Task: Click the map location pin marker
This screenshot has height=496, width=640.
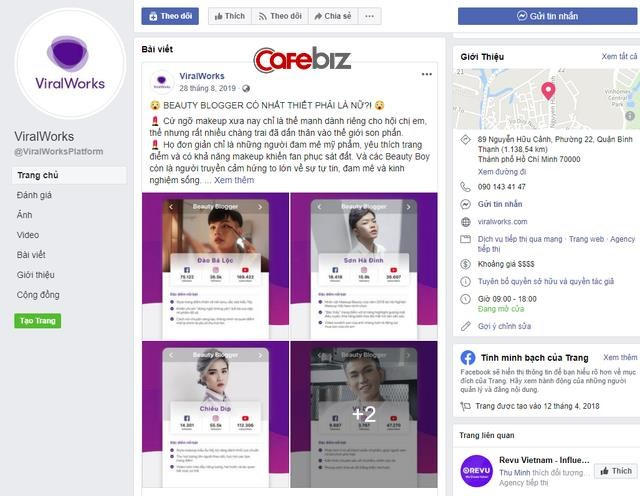Action: click(x=548, y=91)
